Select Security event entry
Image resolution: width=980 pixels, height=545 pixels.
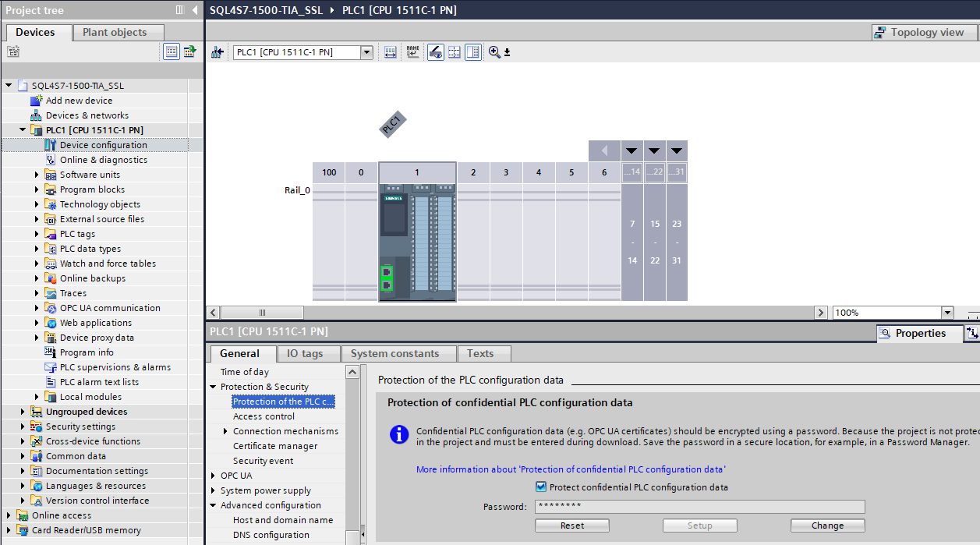pyautogui.click(x=264, y=461)
